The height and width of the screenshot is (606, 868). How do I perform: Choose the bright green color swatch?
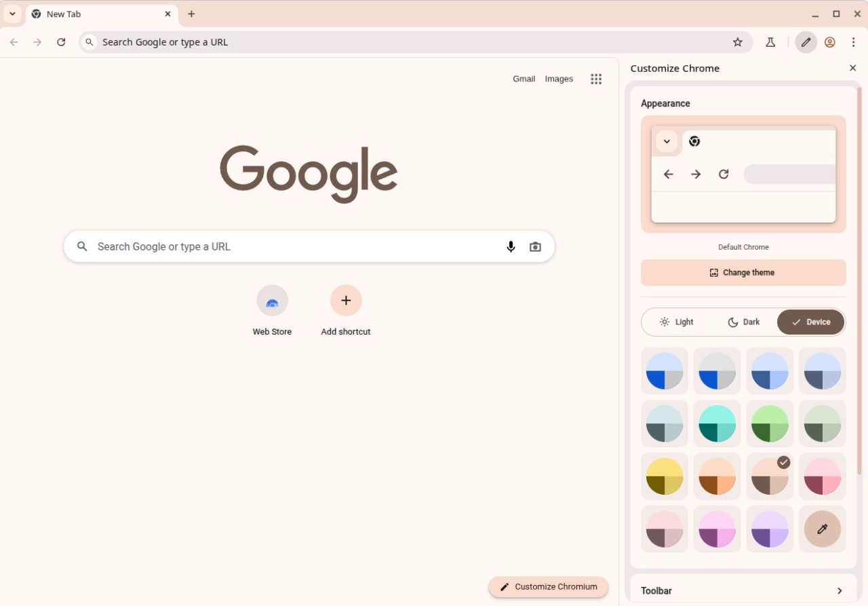pyautogui.click(x=770, y=423)
